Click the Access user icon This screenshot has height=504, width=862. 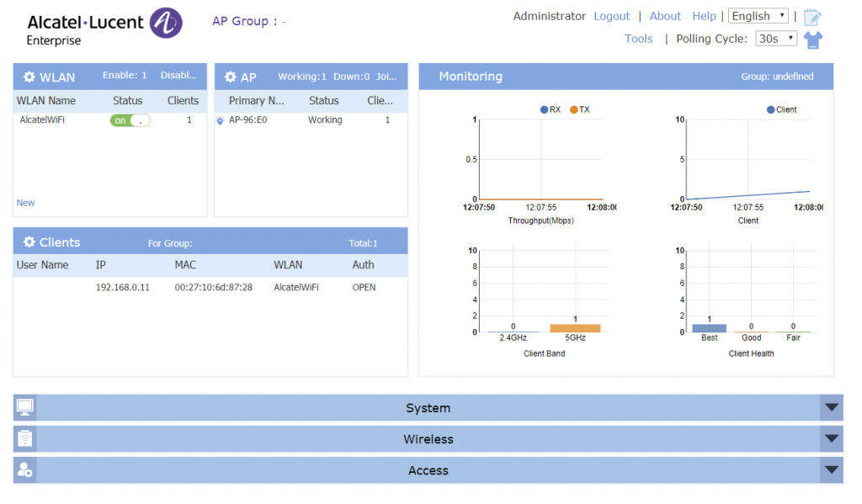pyautogui.click(x=25, y=470)
